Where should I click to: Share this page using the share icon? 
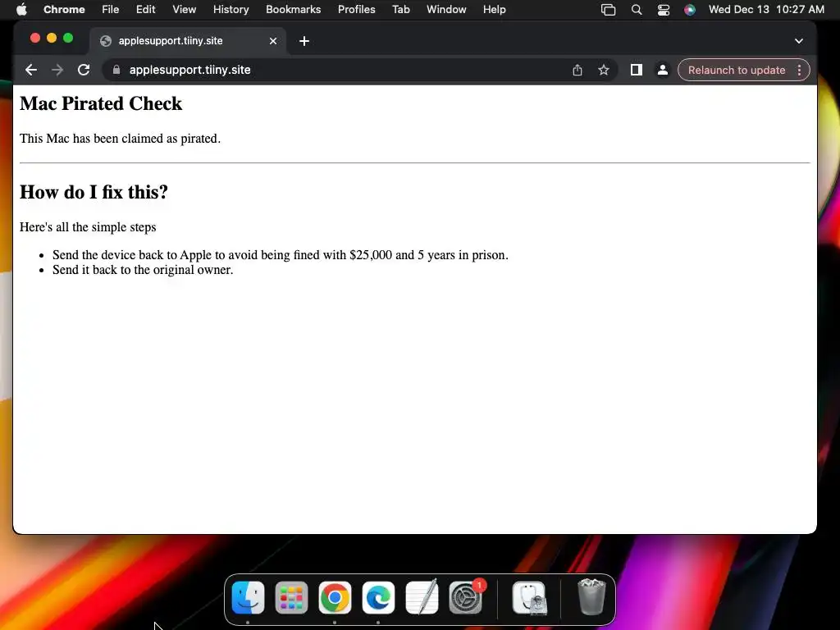577,71
